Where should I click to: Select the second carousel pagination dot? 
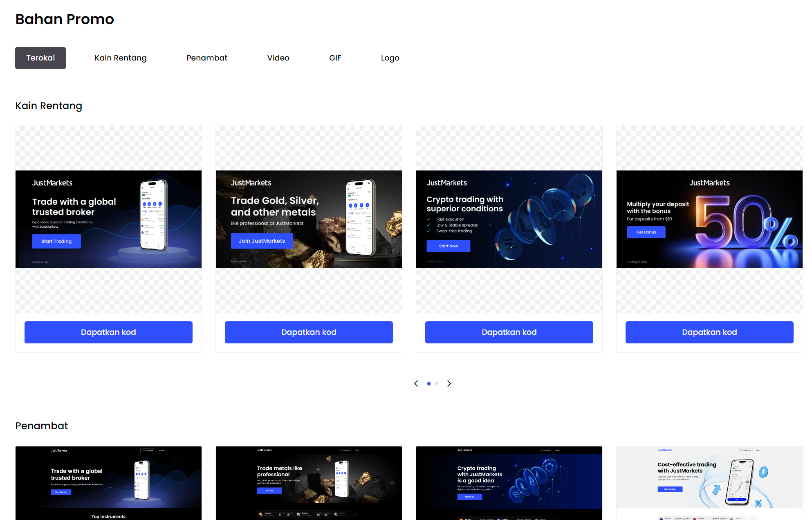437,383
